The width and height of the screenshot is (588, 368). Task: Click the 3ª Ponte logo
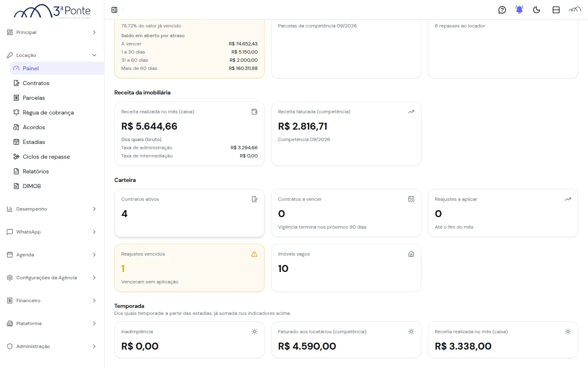point(52,11)
